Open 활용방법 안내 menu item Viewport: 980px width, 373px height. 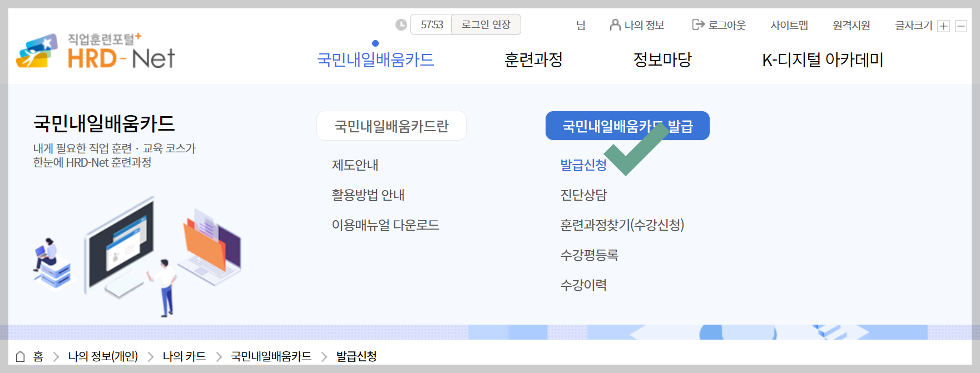[x=368, y=195]
